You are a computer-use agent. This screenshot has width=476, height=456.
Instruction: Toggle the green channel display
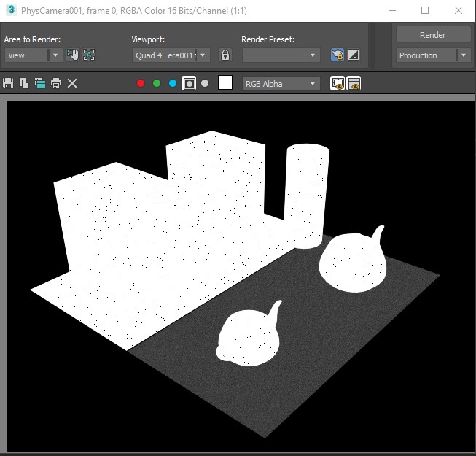[x=157, y=83]
